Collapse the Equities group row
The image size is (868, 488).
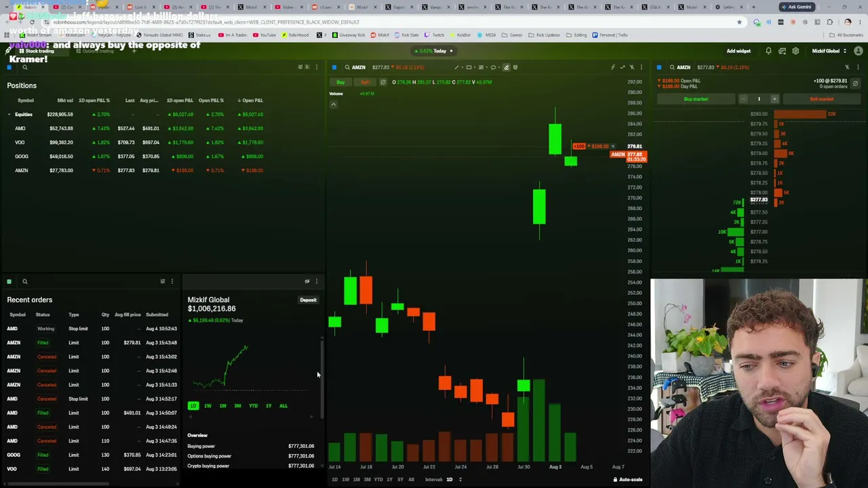click(9, 115)
